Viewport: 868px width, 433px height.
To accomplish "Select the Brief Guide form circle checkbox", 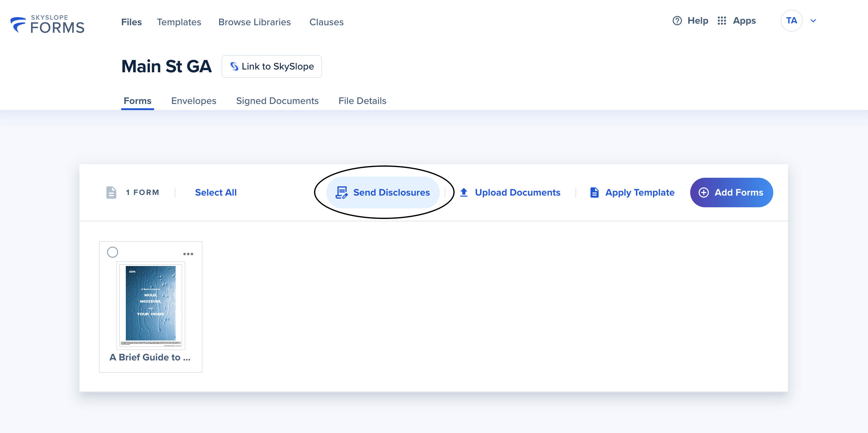I will (x=113, y=252).
